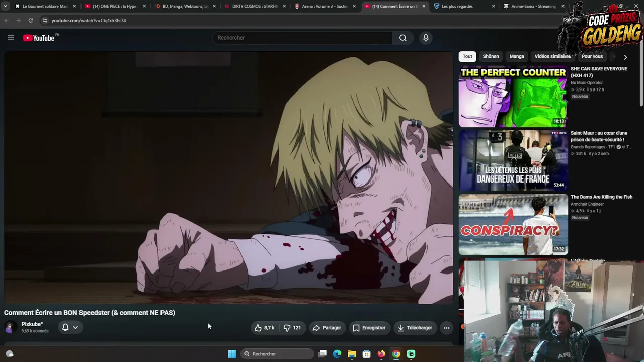Open the tab search chevron at top left
This screenshot has width=644, height=362.
coord(5,6)
